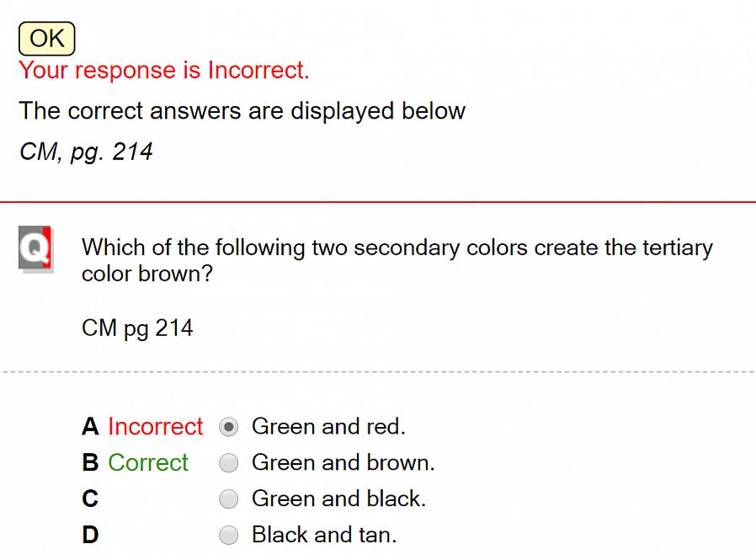Click the 'Green and black.' answer text
Image resolution: width=756 pixels, height=560 pixels.
(339, 499)
